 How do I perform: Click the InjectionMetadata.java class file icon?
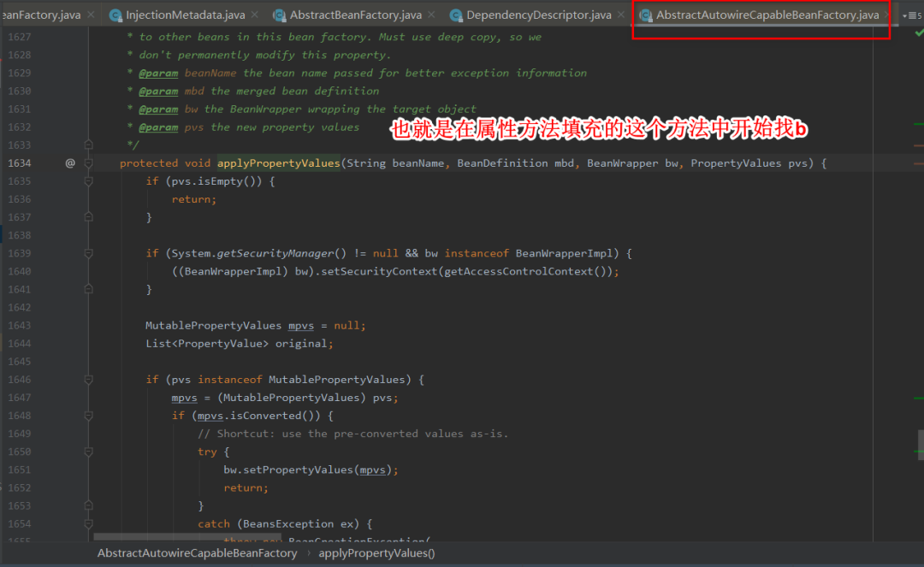coord(115,15)
